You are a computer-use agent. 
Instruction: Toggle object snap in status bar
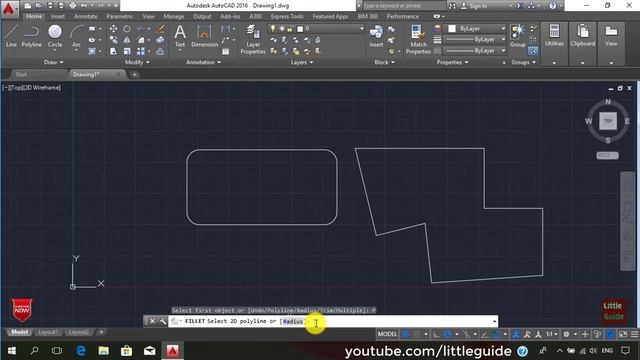pyautogui.click(x=496, y=334)
